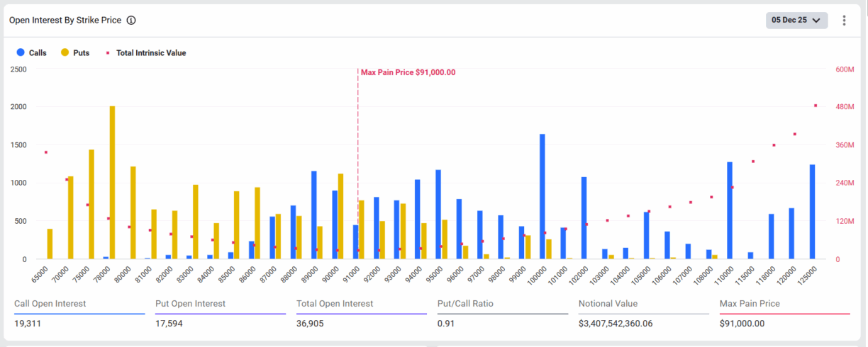Image resolution: width=868 pixels, height=347 pixels.
Task: Select the call bar at 125000 strike
Action: (813, 212)
